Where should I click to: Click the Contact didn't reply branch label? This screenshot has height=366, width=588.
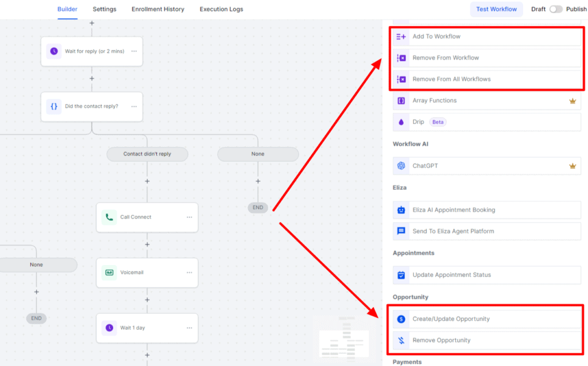[147, 154]
